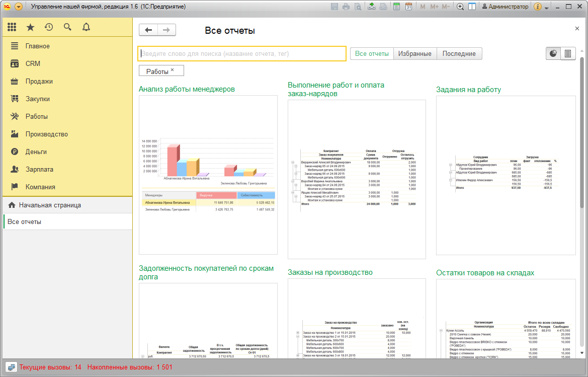Open print preview icon in title bar
This screenshot has height=377, width=588.
click(358, 7)
